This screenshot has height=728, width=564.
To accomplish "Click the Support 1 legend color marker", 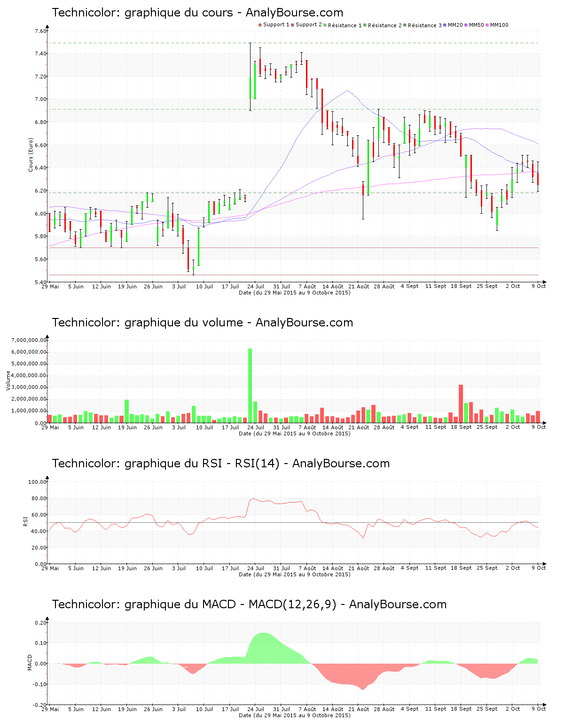I will click(x=260, y=25).
